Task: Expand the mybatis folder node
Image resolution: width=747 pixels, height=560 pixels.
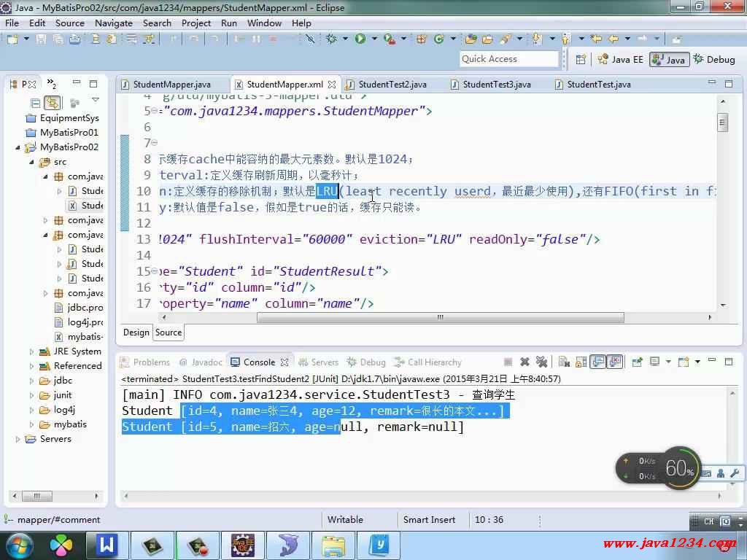Action: [32, 424]
